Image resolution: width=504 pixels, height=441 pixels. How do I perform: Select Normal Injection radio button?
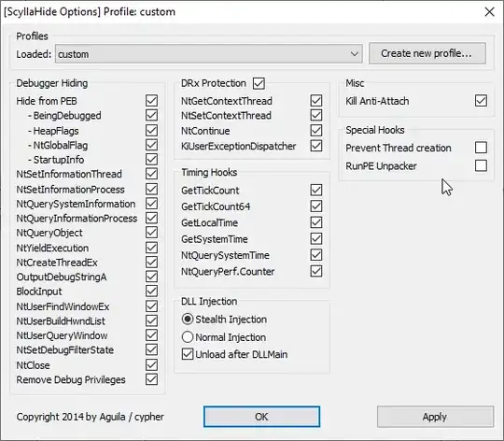coord(188,337)
